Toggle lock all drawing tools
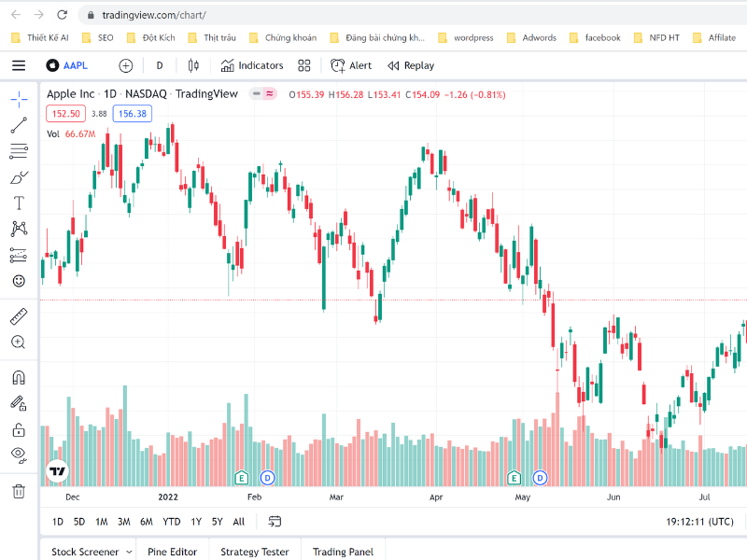 (19, 430)
